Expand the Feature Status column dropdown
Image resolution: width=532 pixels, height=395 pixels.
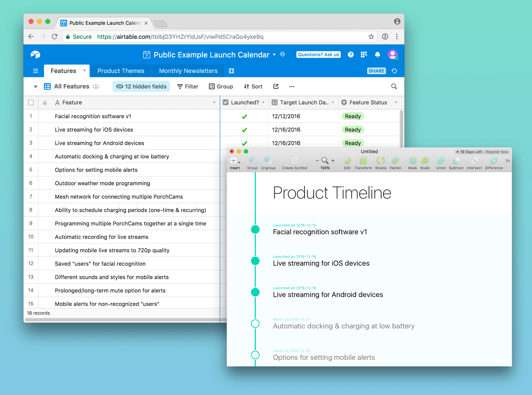click(x=396, y=103)
